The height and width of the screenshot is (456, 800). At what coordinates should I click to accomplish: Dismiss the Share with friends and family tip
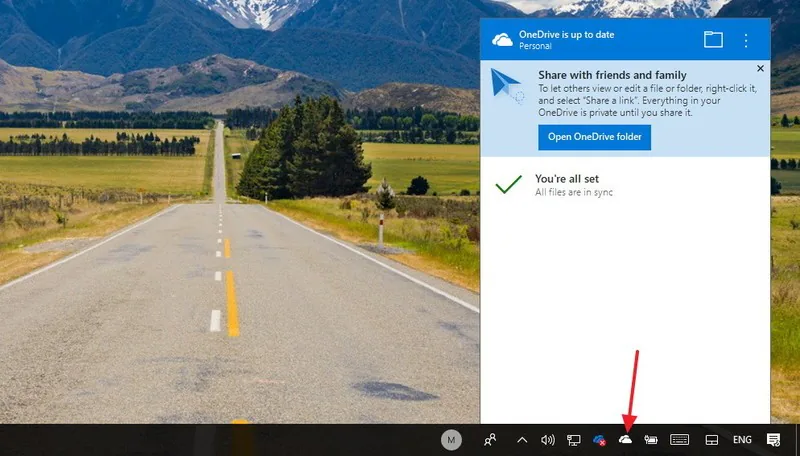[760, 68]
